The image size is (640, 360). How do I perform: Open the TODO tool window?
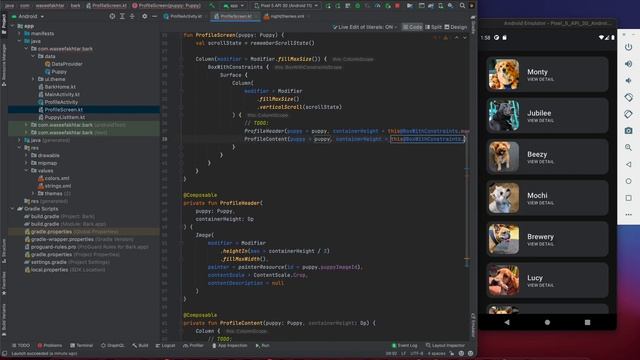point(21,345)
